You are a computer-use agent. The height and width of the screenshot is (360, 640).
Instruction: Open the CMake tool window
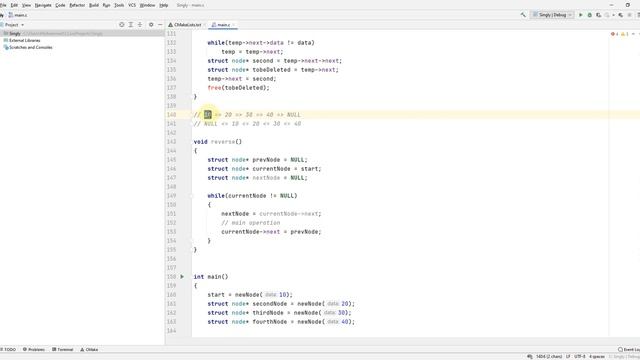(89, 349)
